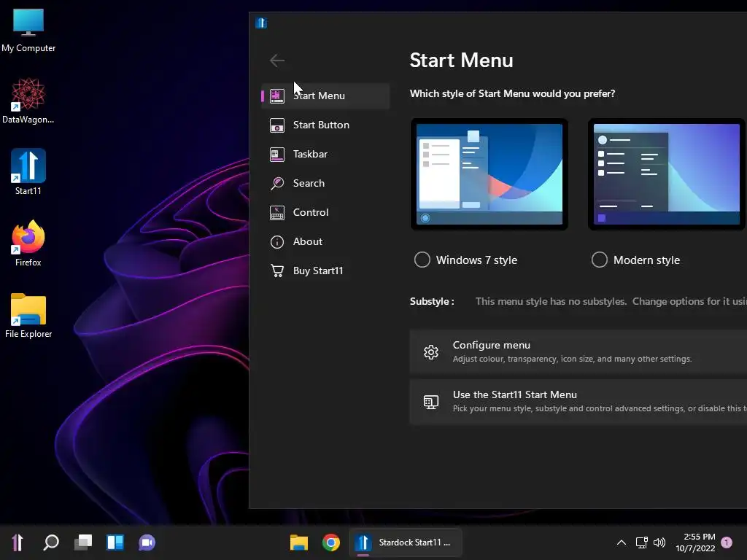Select My Computer desktop icon
Image resolution: width=747 pixels, height=560 pixels.
click(28, 31)
